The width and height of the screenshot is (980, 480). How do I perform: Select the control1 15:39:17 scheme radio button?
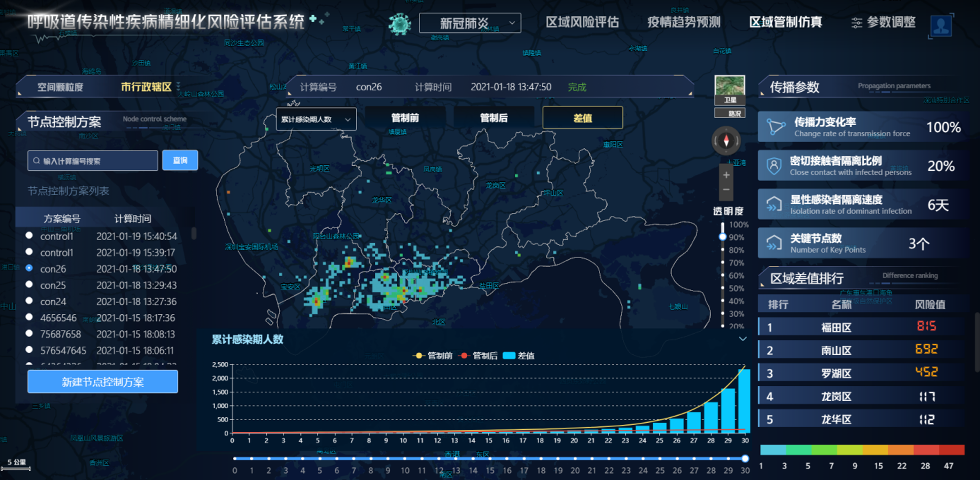(29, 251)
